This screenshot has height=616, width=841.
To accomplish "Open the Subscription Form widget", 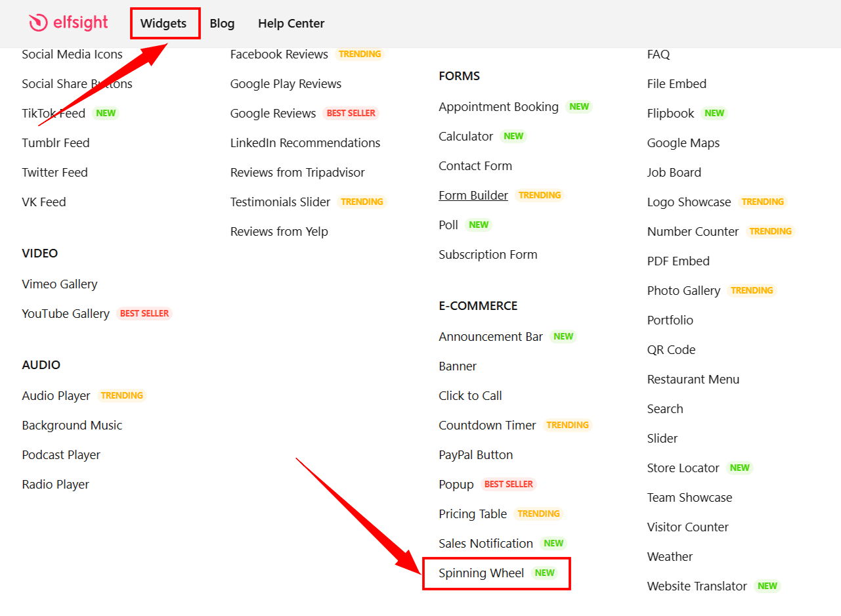I will coord(488,255).
